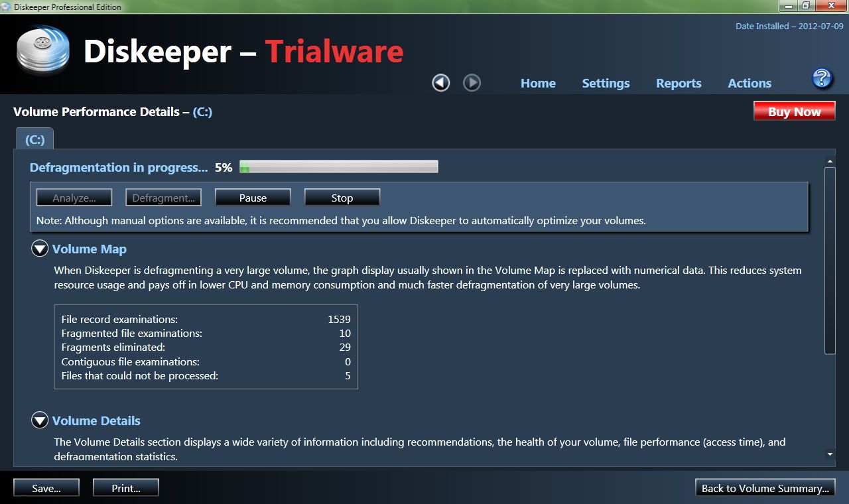Viewport: 849px width, 504px height.
Task: Click the red Buy Now button
Action: pos(795,111)
